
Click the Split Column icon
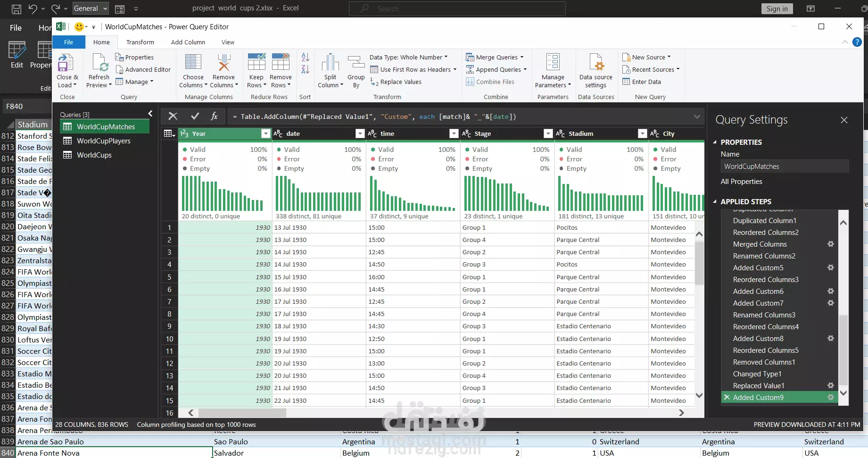pyautogui.click(x=330, y=63)
